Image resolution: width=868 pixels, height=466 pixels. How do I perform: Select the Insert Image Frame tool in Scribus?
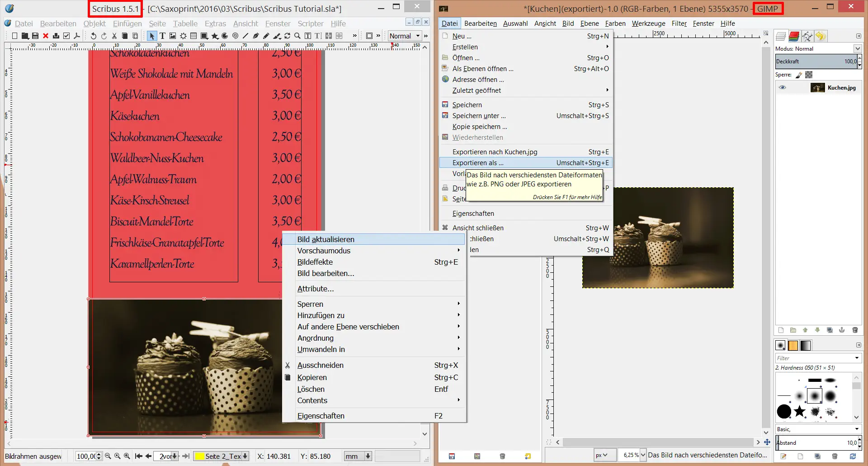173,36
